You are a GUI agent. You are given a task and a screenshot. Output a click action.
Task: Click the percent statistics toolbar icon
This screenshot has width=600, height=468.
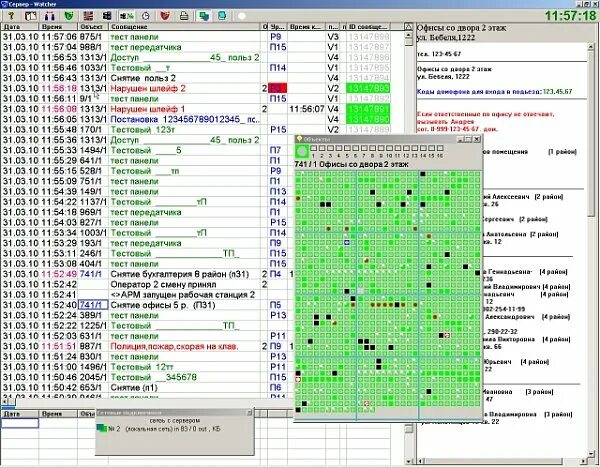[126, 16]
